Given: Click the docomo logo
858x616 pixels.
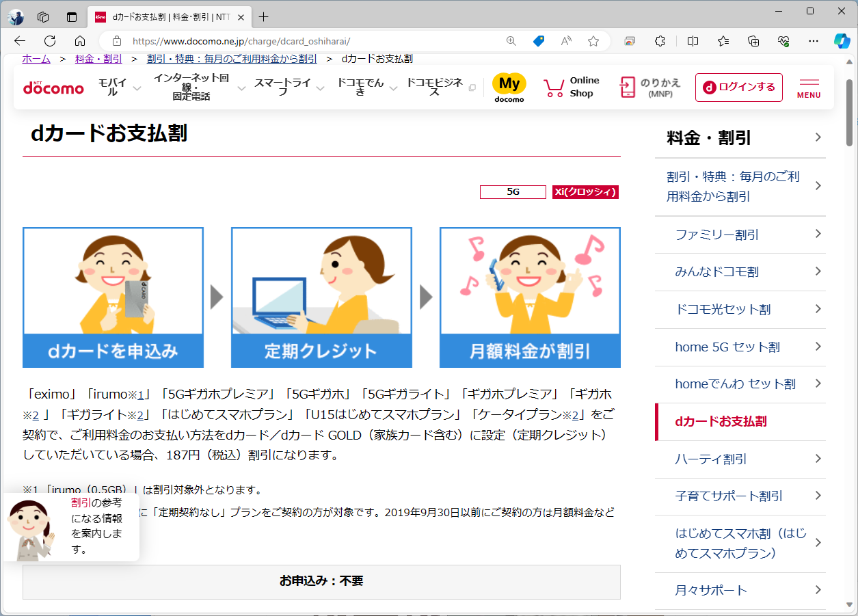Looking at the screenshot, I should pyautogui.click(x=53, y=88).
